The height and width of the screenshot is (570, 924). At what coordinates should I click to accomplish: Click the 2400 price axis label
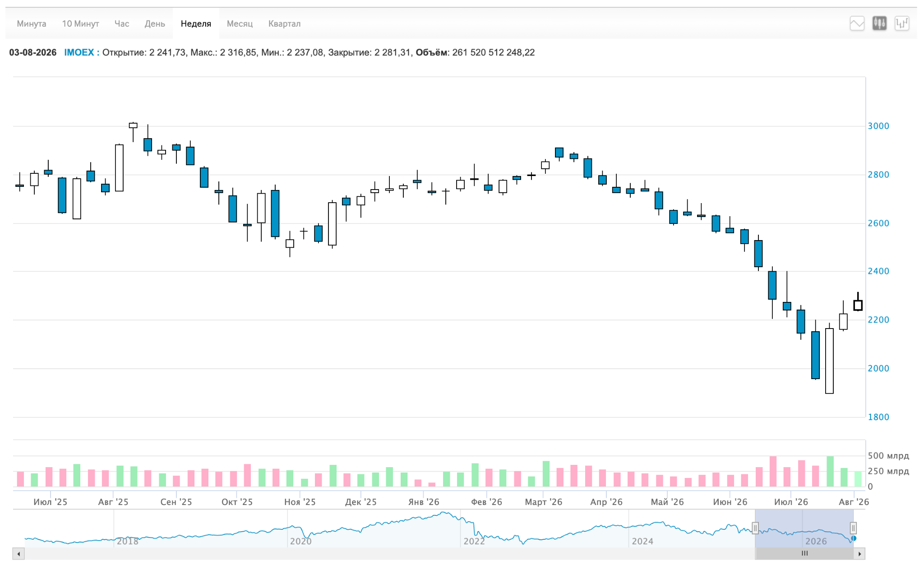point(878,271)
